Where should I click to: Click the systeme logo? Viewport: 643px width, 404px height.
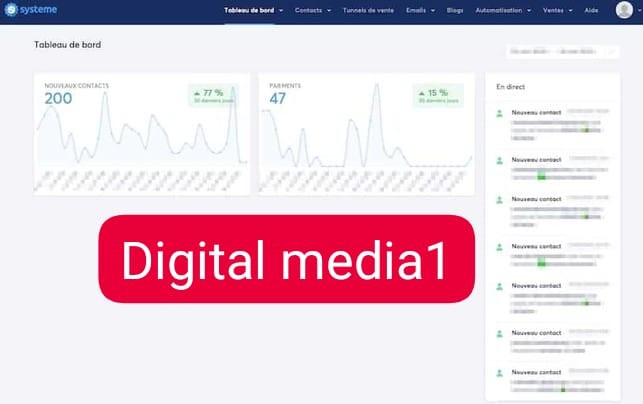point(31,9)
